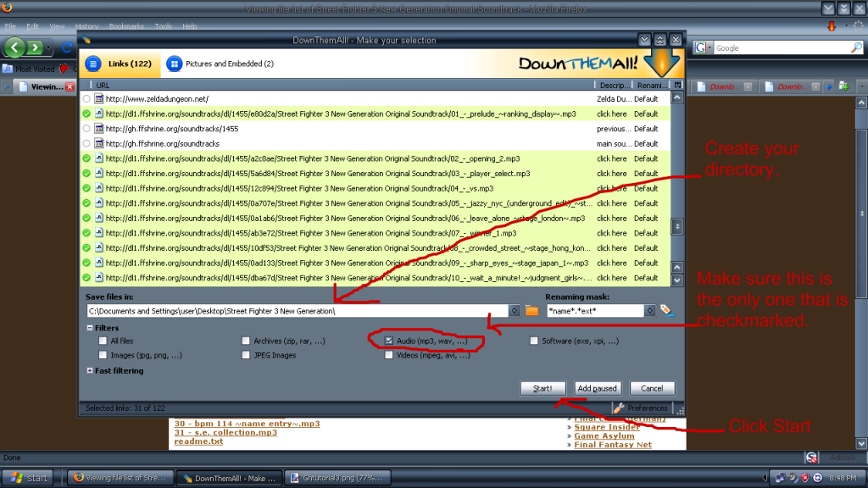The width and height of the screenshot is (868, 488).
Task: Click the Pictures and Embedded grid icon
Action: pos(174,64)
